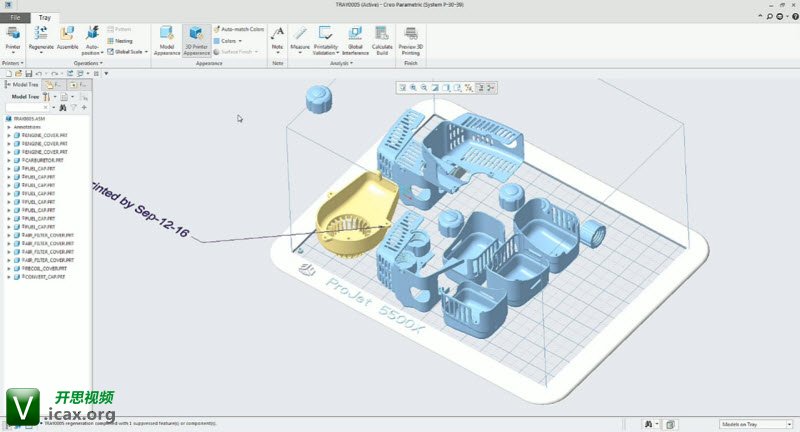Open the File menu

pos(15,18)
